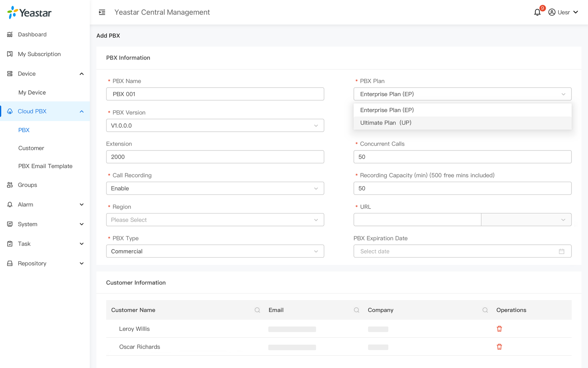Click the Repository drive icon
588x368 pixels.
coord(10,263)
